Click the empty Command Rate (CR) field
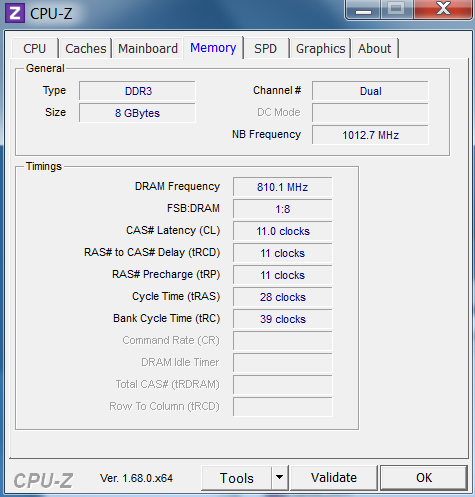The width and height of the screenshot is (475, 497). [x=283, y=341]
